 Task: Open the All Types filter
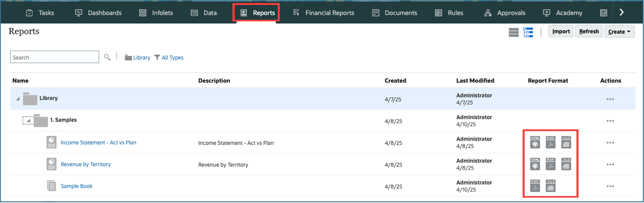[169, 58]
